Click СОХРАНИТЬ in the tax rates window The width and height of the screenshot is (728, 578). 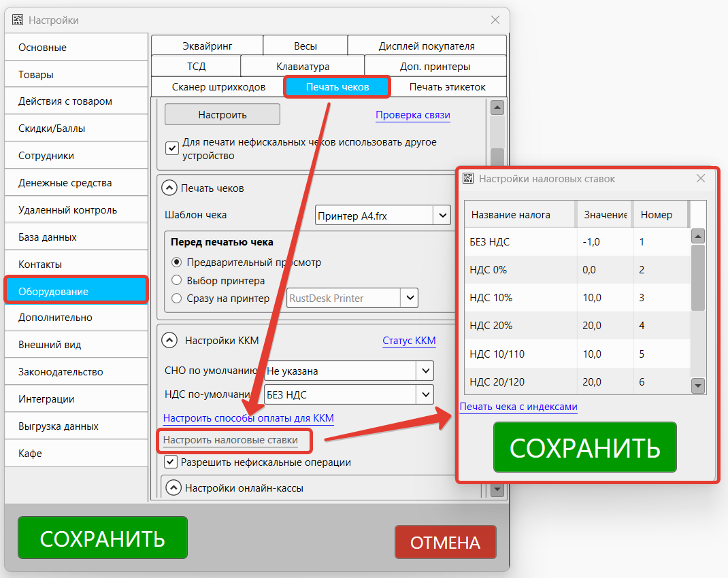pyautogui.click(x=584, y=447)
